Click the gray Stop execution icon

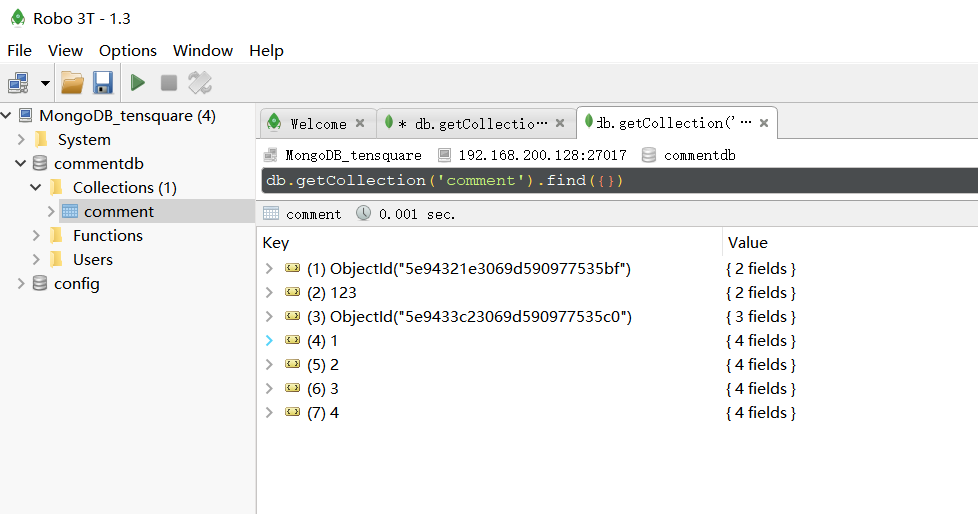coord(168,82)
